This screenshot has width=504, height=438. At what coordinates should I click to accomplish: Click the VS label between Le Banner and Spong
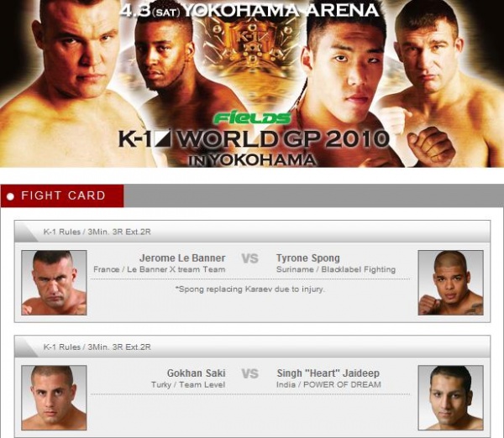pyautogui.click(x=249, y=258)
